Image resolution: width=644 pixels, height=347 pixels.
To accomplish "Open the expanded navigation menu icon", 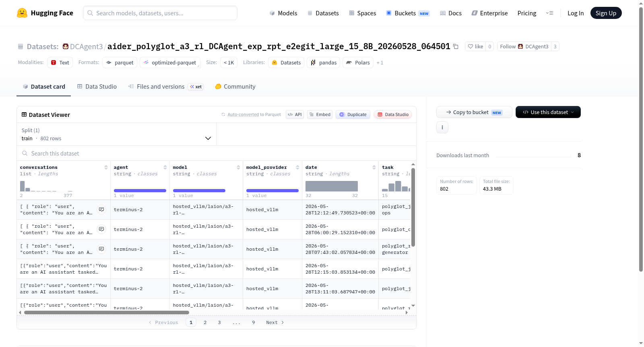I will click(549, 13).
